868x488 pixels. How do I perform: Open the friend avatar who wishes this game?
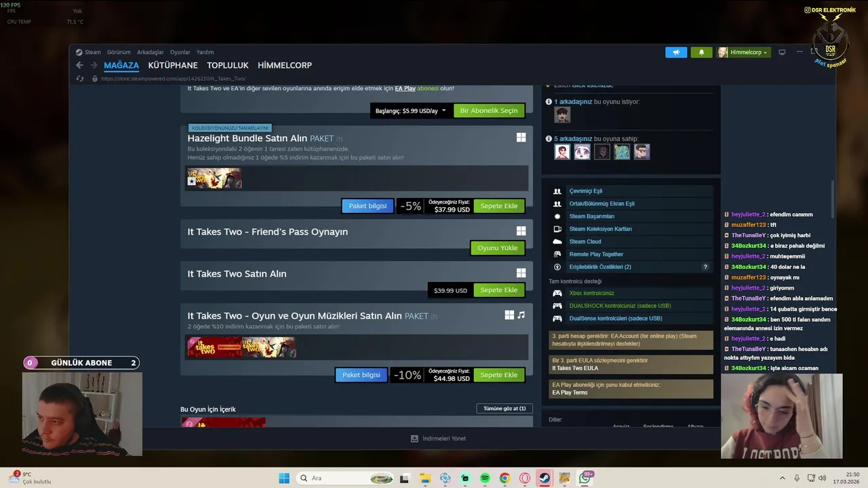coord(562,115)
